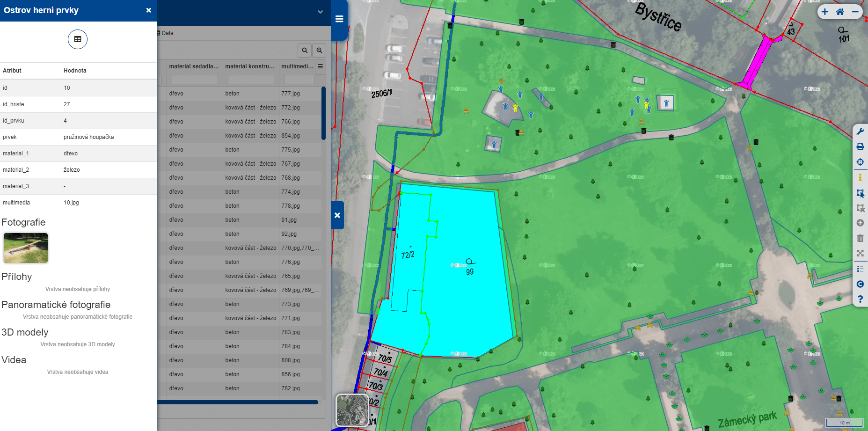Image resolution: width=868 pixels, height=431 pixels.
Task: Click the magnifier search button above table
Action: pyautogui.click(x=305, y=51)
